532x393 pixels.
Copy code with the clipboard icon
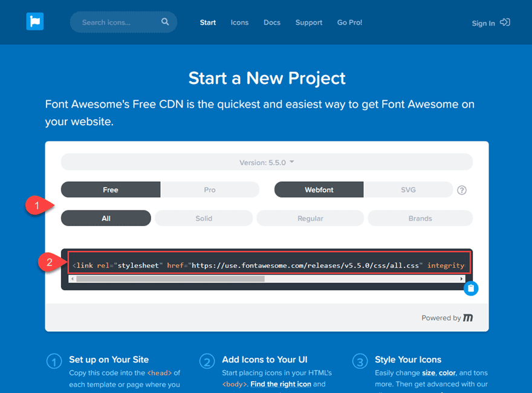tap(471, 288)
